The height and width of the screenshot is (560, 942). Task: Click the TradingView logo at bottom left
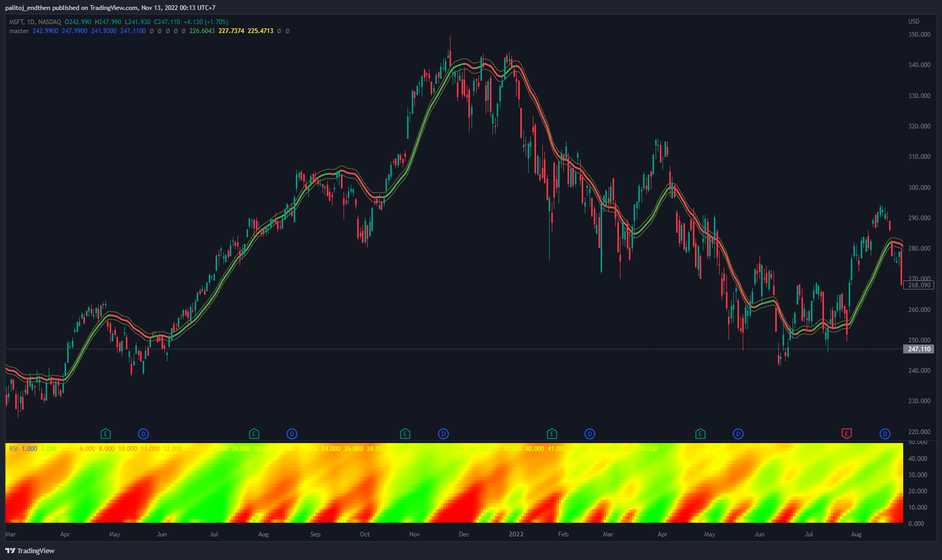(30, 551)
